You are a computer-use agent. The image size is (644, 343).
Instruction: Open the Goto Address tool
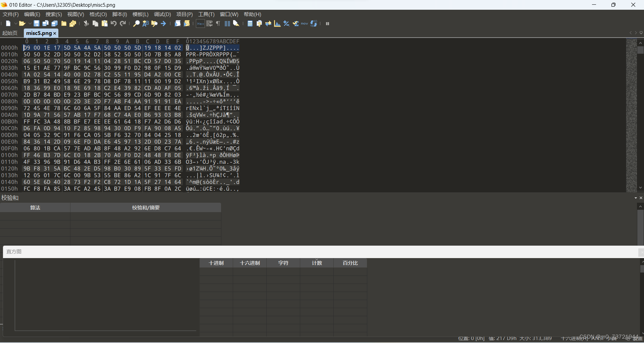coord(163,23)
